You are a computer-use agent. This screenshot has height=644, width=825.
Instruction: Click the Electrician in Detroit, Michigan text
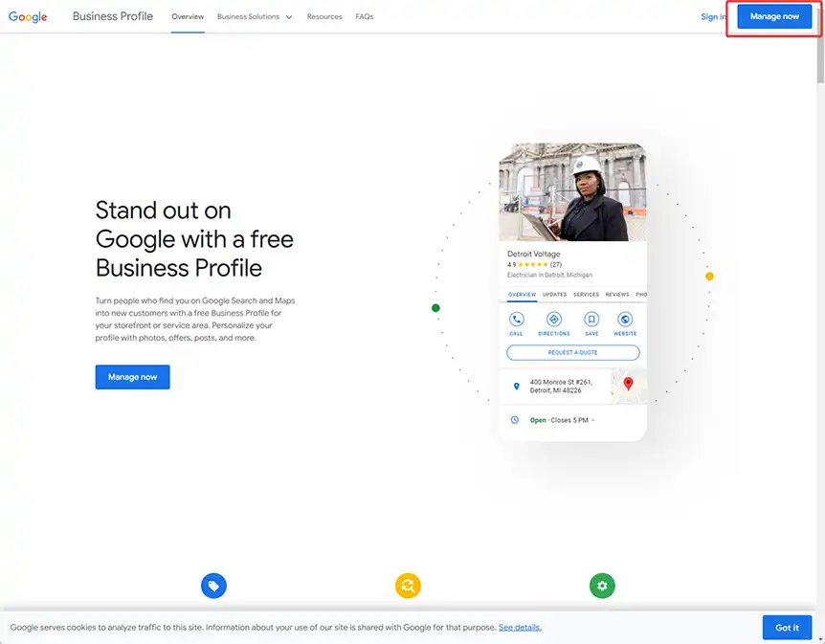tap(549, 276)
